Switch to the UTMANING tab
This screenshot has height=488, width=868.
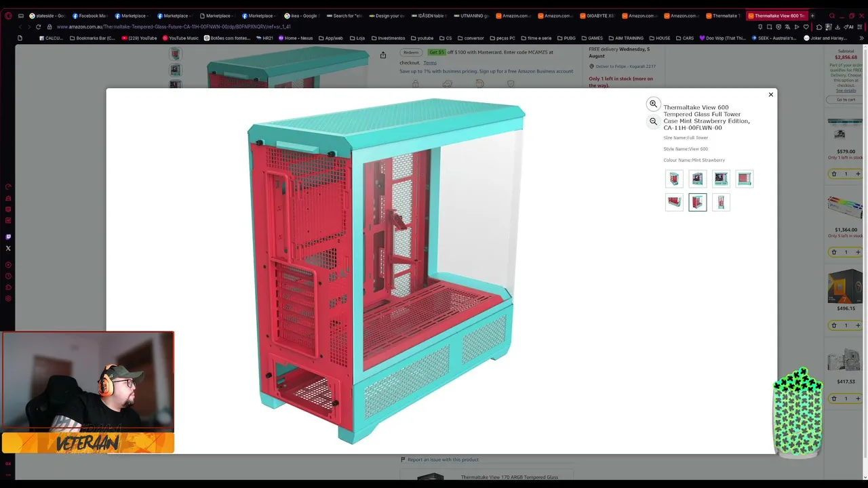pyautogui.click(x=470, y=16)
